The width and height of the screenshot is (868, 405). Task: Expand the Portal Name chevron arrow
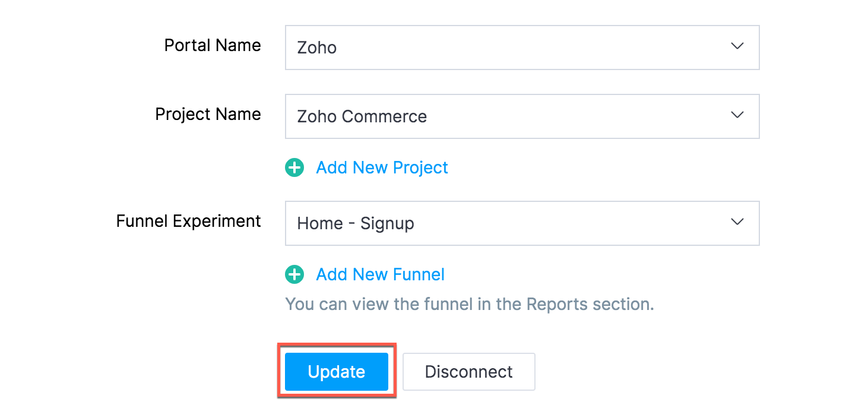coord(737,46)
